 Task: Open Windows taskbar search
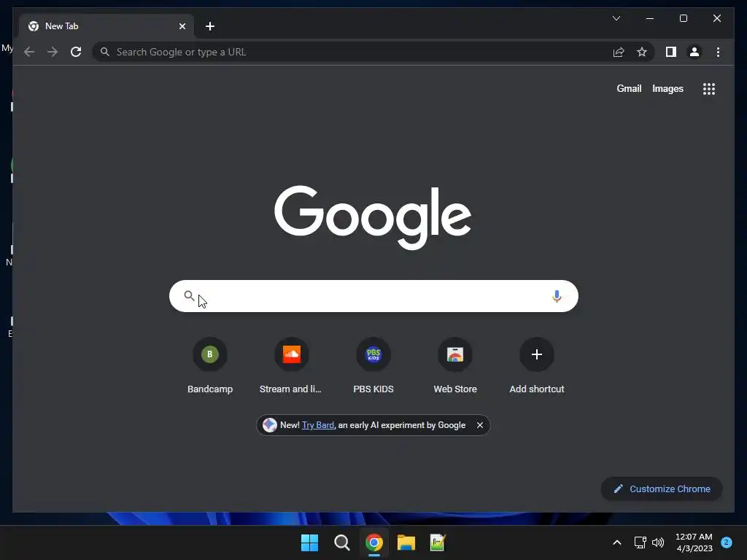click(x=341, y=542)
